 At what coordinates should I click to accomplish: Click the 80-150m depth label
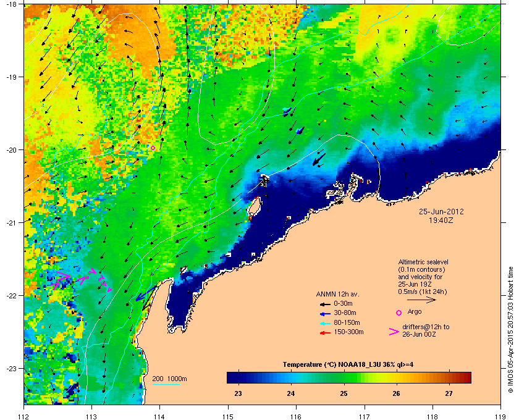coord(347,322)
